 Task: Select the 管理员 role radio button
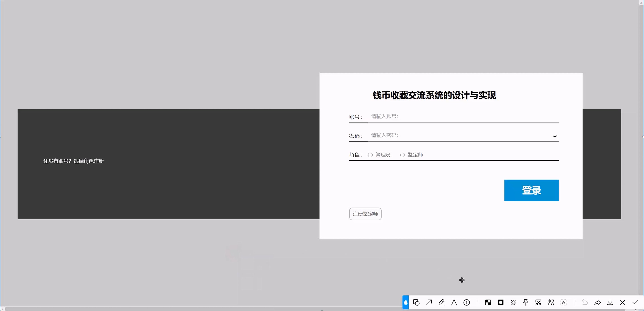click(370, 155)
